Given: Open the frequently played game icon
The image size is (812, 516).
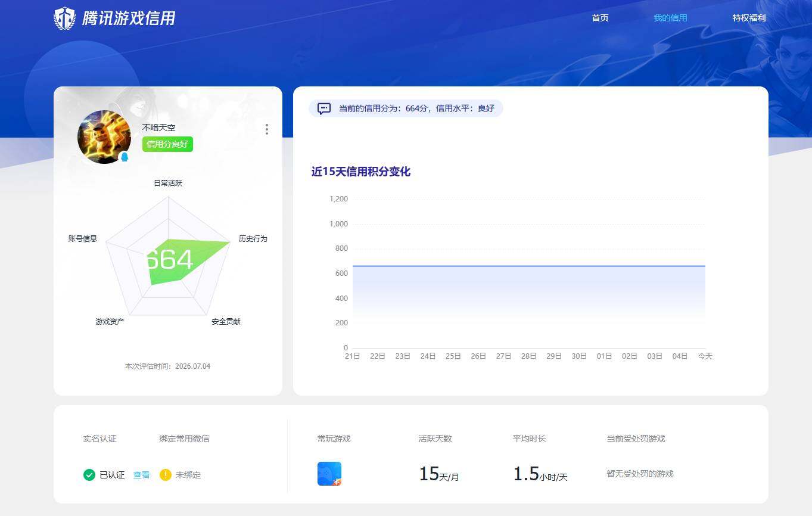Looking at the screenshot, I should pos(329,474).
